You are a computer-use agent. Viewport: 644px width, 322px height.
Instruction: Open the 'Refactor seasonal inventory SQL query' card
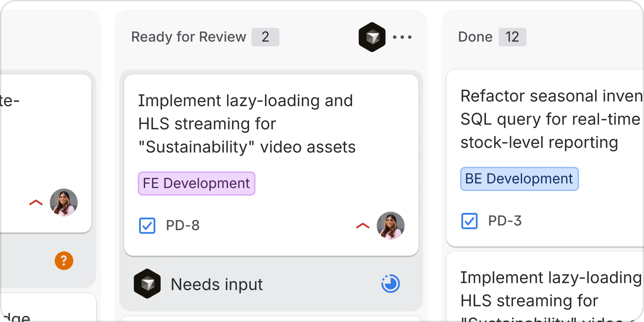click(545, 158)
